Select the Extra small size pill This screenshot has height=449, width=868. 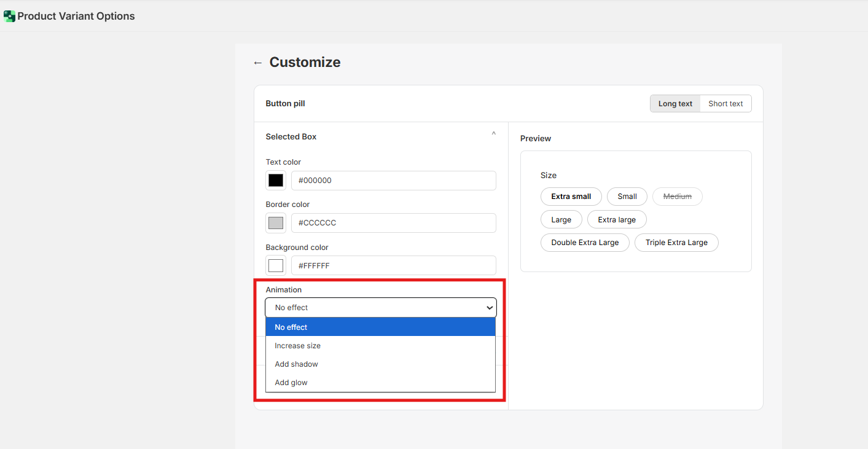click(571, 197)
